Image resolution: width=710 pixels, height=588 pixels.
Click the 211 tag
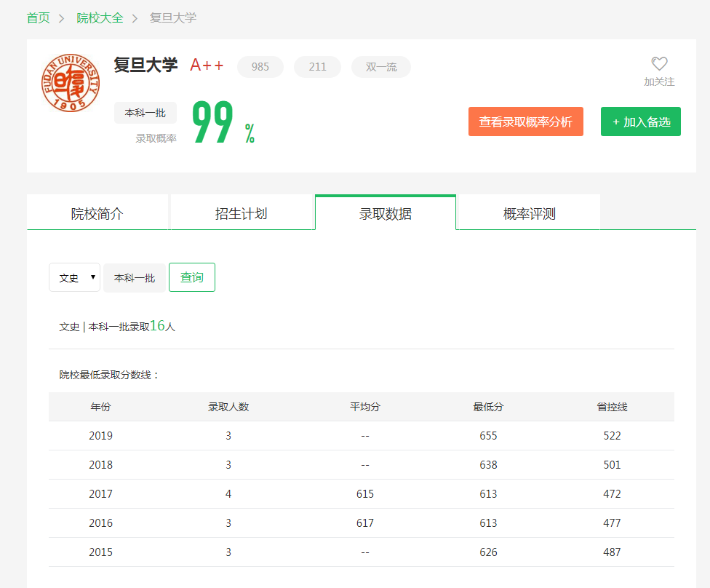[x=317, y=67]
